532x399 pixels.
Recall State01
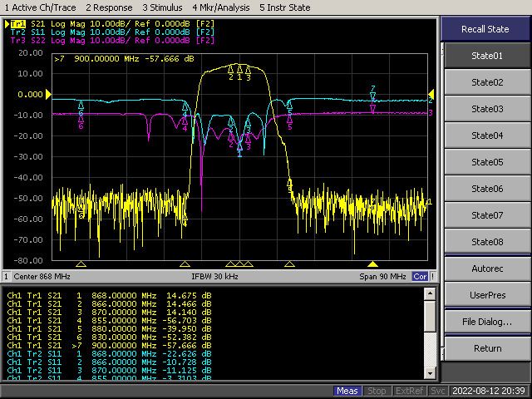pos(487,56)
